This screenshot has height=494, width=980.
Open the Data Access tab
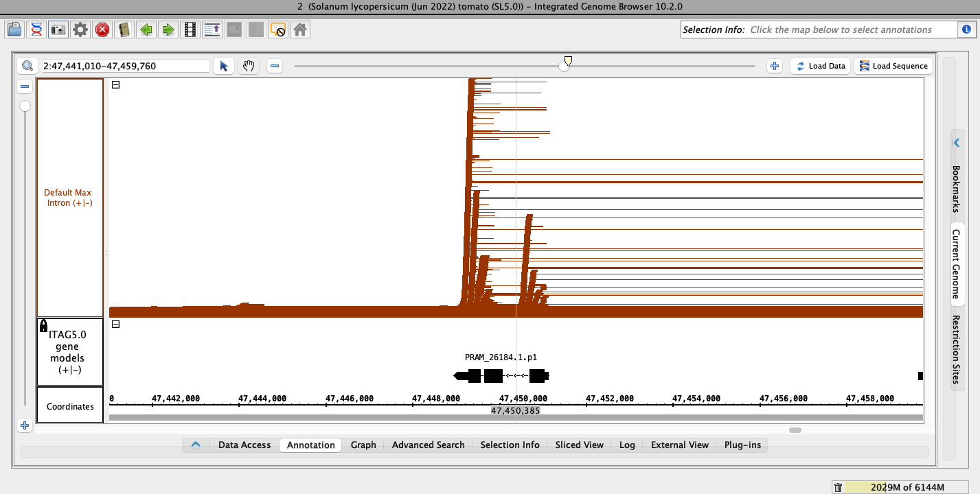coord(244,445)
